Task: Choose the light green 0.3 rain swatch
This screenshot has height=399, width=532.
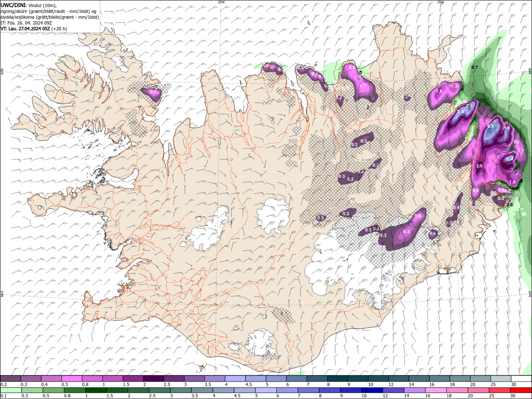Action: point(32,390)
